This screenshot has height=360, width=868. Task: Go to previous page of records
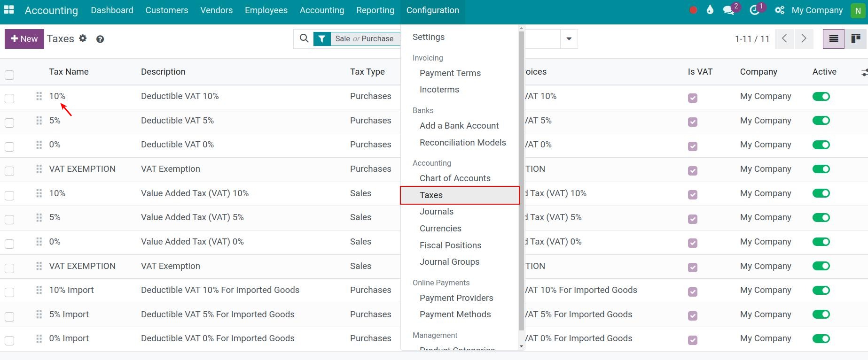coord(784,38)
